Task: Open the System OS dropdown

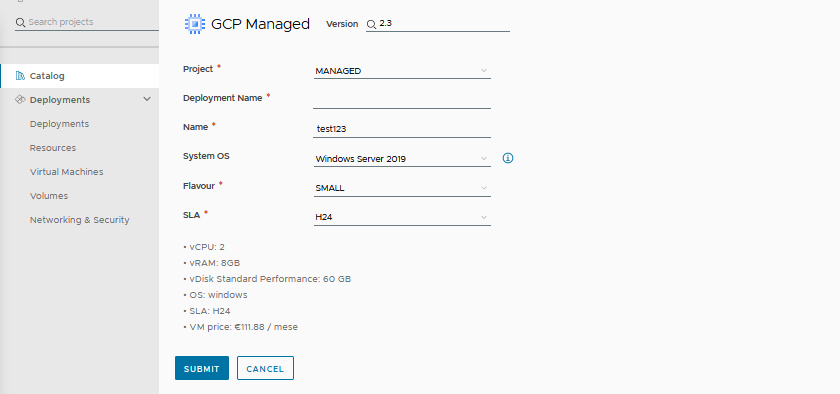Action: tap(402, 159)
